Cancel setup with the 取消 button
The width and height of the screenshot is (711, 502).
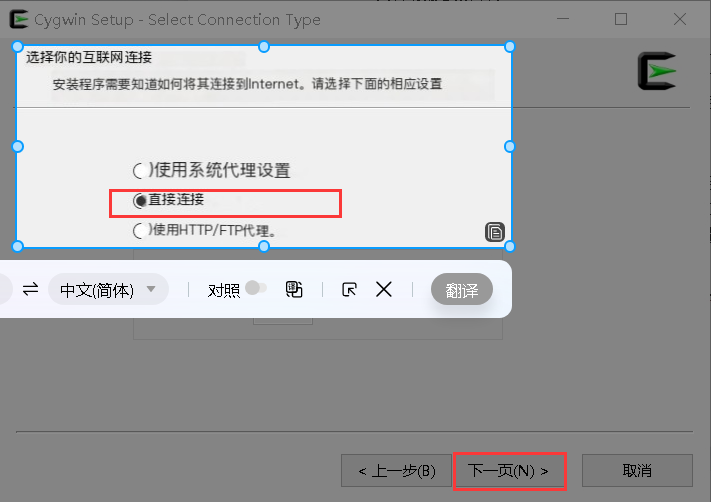(x=637, y=471)
